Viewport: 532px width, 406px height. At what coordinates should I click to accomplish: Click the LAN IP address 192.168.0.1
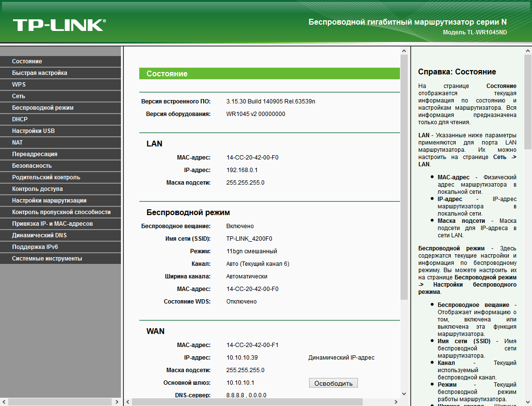(242, 170)
